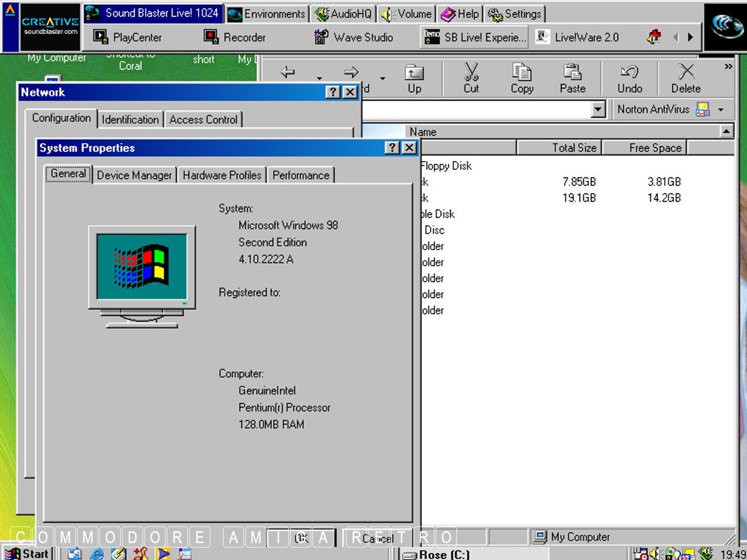Open the Performance tab
The image size is (747, 560).
click(301, 175)
